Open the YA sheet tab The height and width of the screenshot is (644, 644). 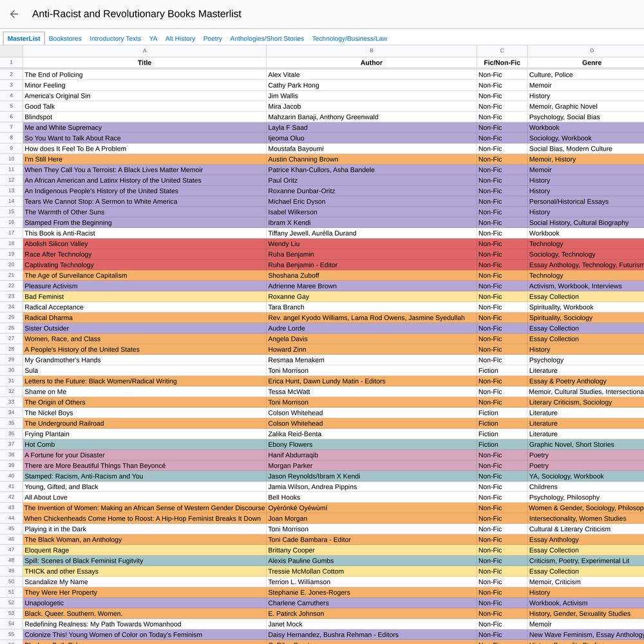pyautogui.click(x=153, y=39)
